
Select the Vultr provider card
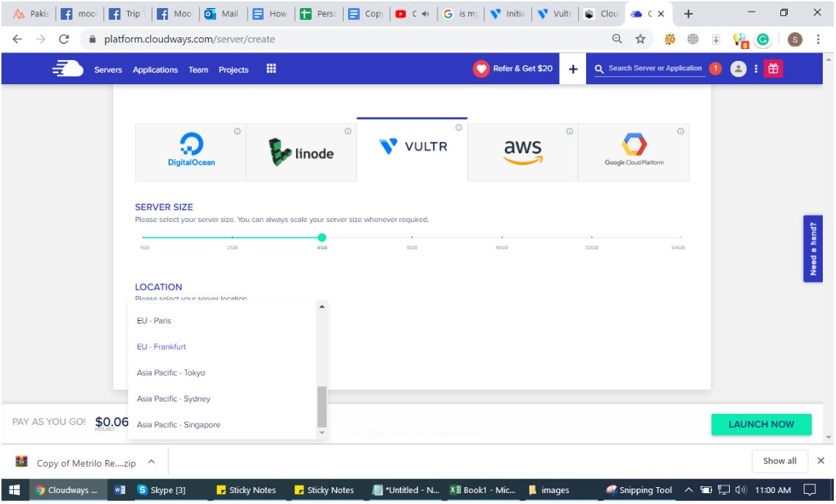tap(412, 149)
